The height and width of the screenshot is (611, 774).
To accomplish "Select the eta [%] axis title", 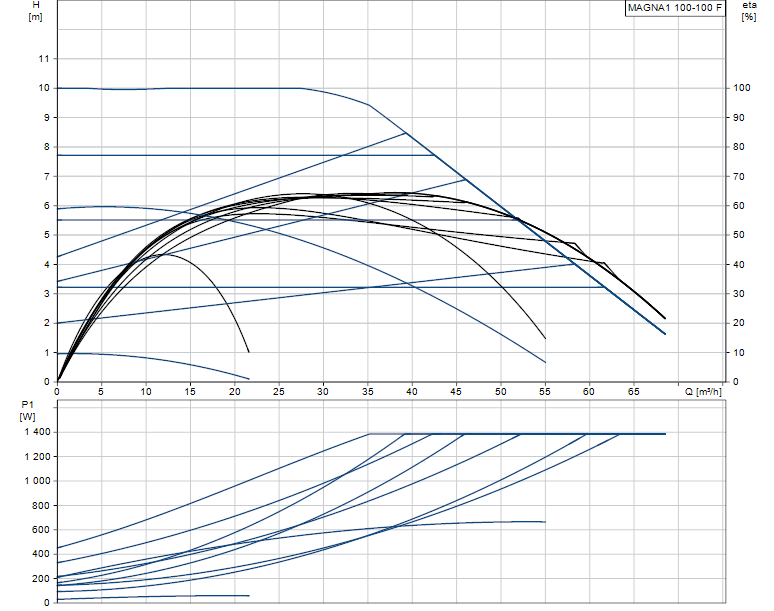I will (749, 11).
